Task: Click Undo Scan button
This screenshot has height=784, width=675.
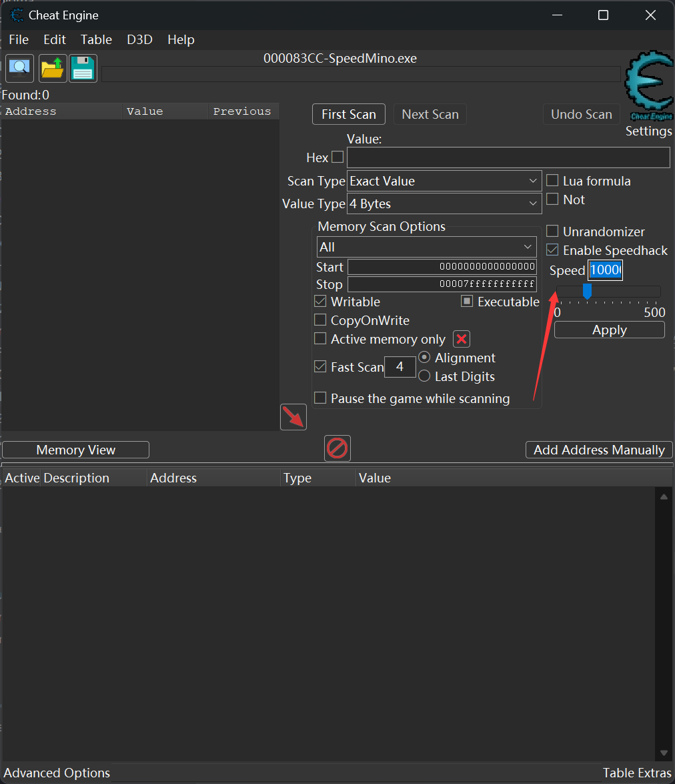Action: (x=582, y=114)
